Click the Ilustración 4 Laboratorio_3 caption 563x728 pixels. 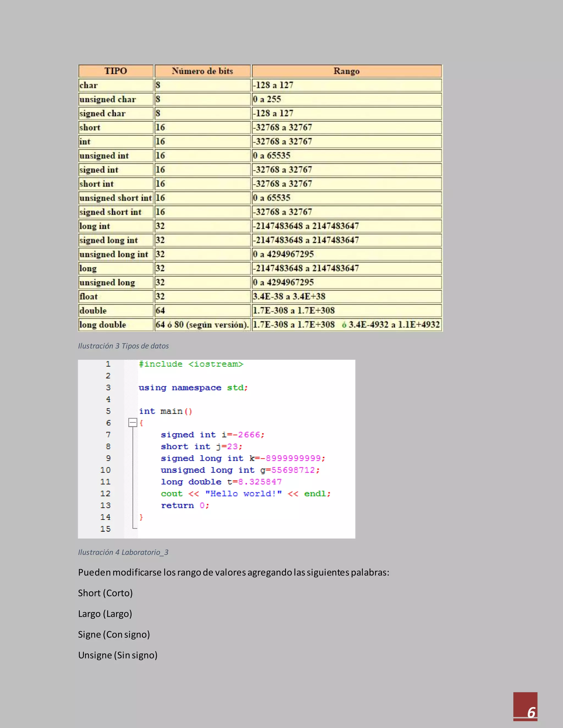123,552
